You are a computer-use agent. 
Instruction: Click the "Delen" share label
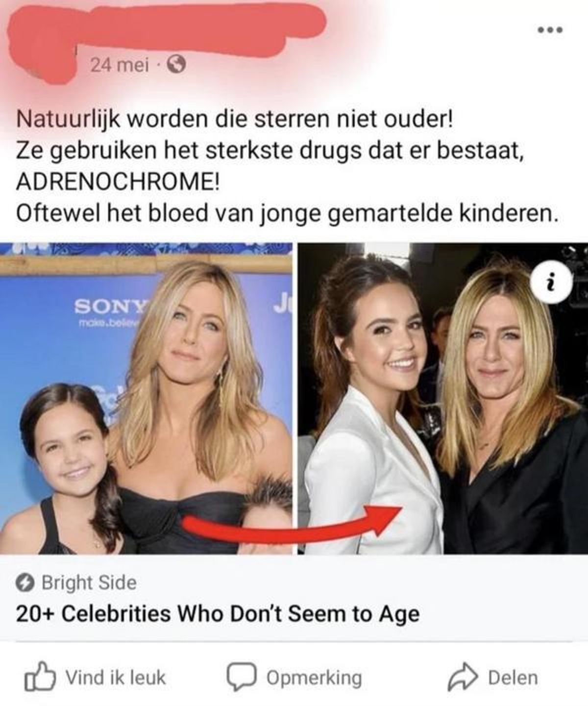[x=513, y=678]
